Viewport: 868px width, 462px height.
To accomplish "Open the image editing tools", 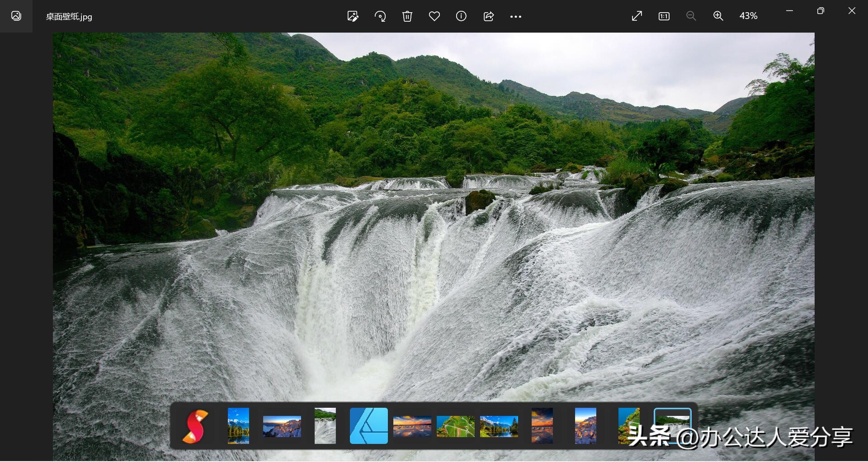I will (x=353, y=16).
